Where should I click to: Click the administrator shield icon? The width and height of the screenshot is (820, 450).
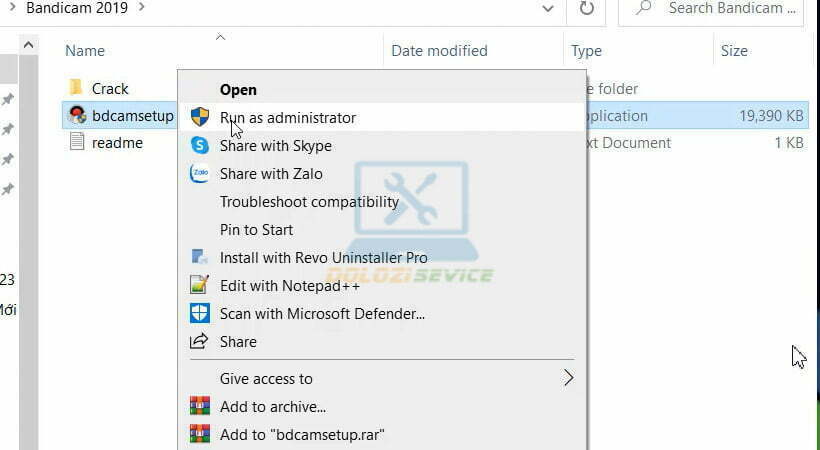pos(199,117)
